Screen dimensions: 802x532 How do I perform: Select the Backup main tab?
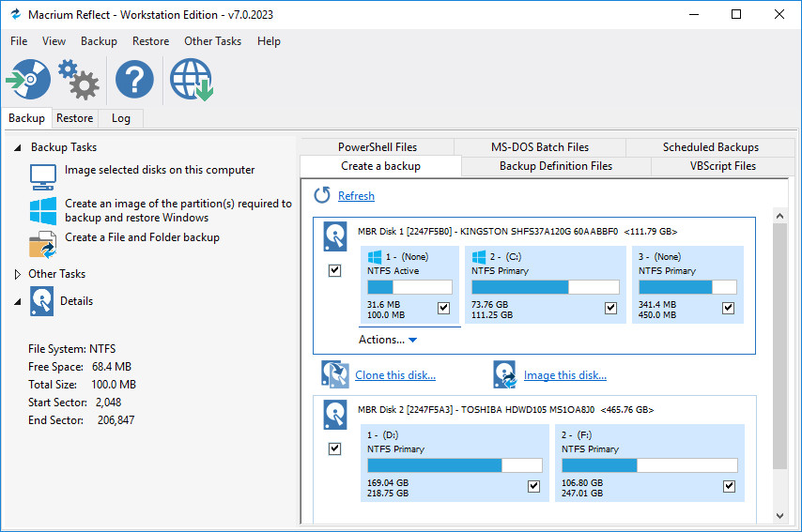pos(26,118)
